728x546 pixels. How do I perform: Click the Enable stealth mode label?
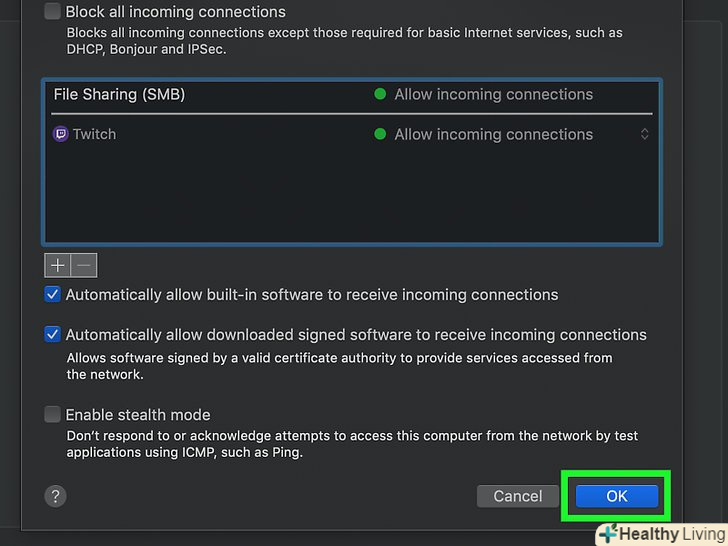click(x=138, y=414)
